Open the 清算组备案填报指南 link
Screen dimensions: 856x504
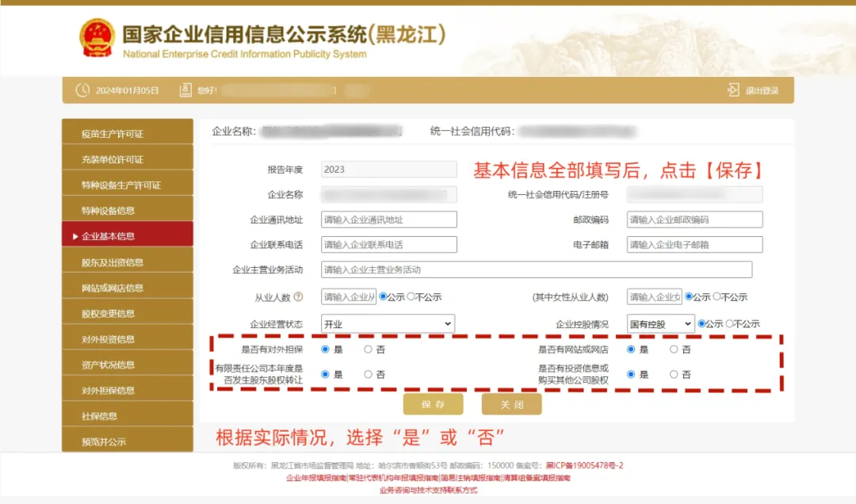[x=537, y=478]
